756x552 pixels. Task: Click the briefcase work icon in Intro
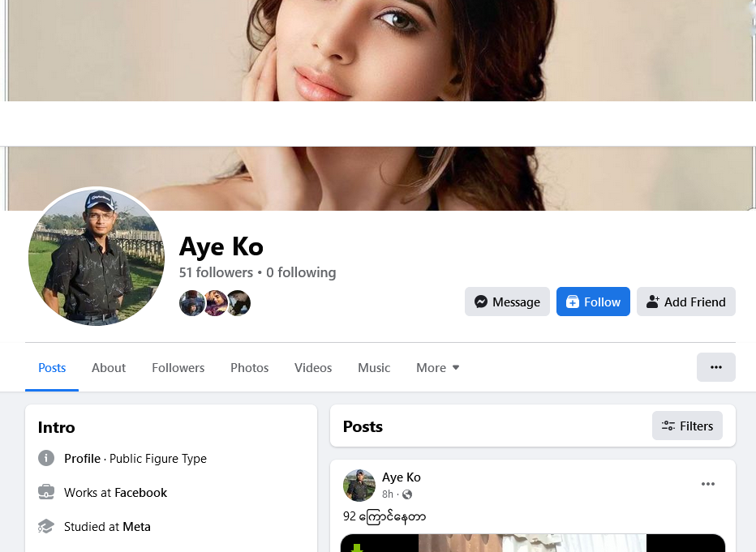point(46,493)
